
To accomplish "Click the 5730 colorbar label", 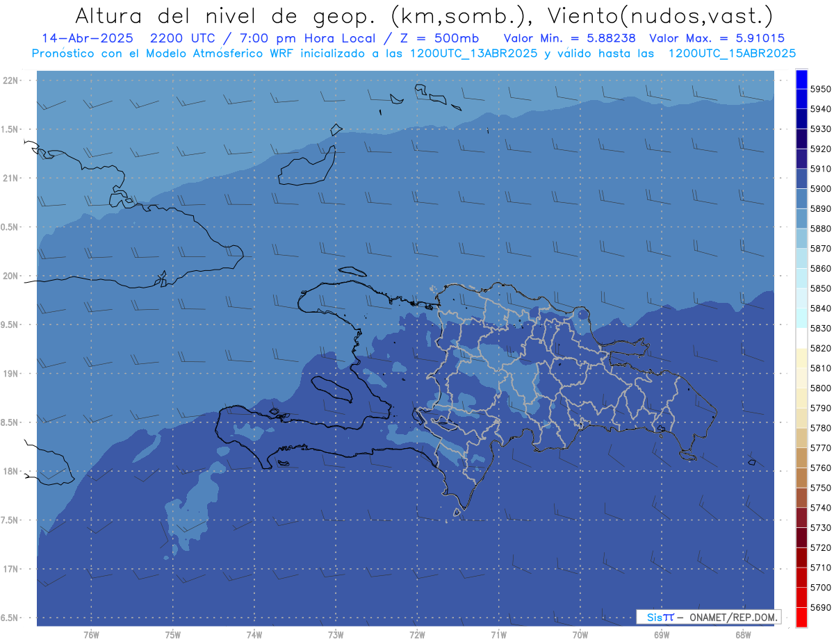I will click(x=821, y=528).
